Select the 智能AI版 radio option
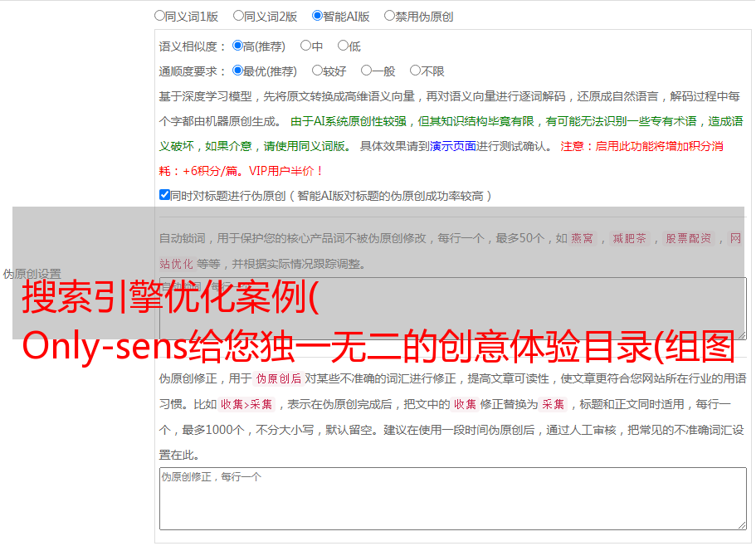Screen dimensions: 756x546 (x=317, y=16)
